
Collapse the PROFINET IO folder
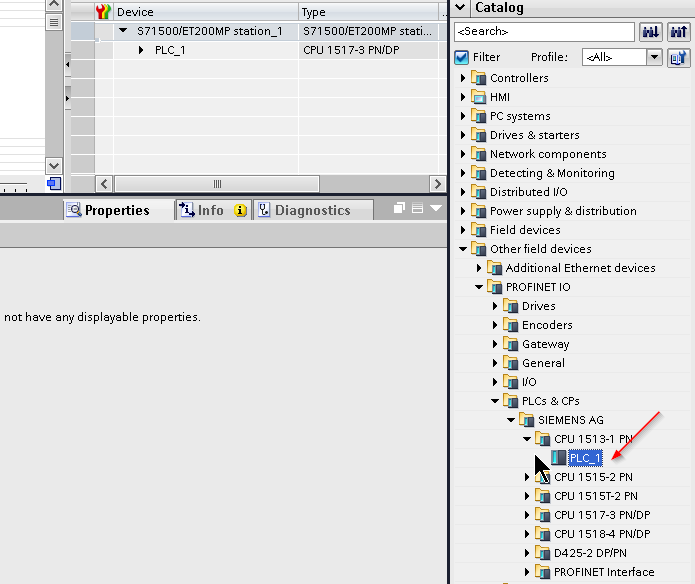pyautogui.click(x=479, y=287)
